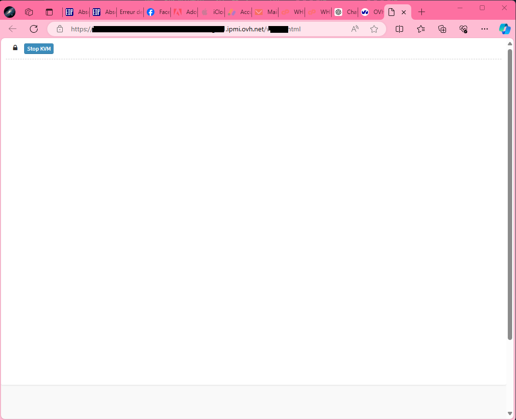The width and height of the screenshot is (516, 420).
Task: Switch to the Facebook tab
Action: click(x=157, y=12)
